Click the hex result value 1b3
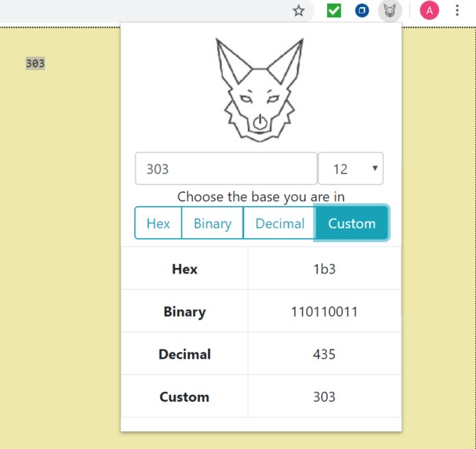The image size is (476, 449). [324, 269]
